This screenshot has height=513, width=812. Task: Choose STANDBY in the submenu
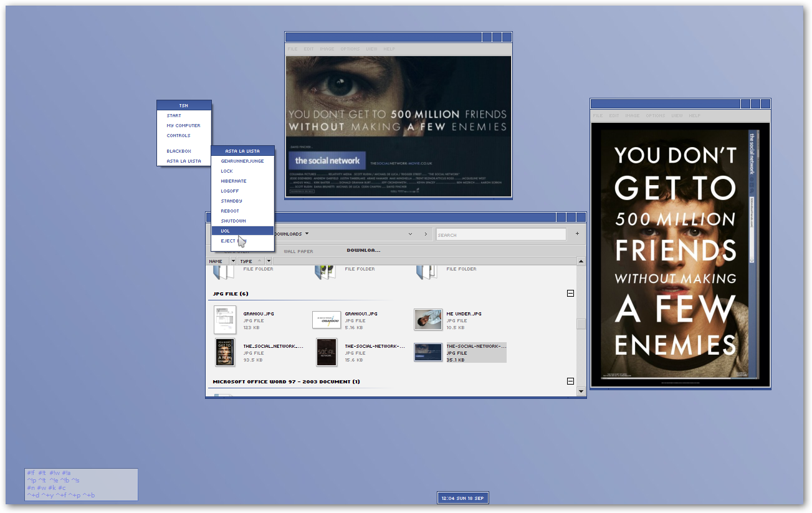[242, 201]
